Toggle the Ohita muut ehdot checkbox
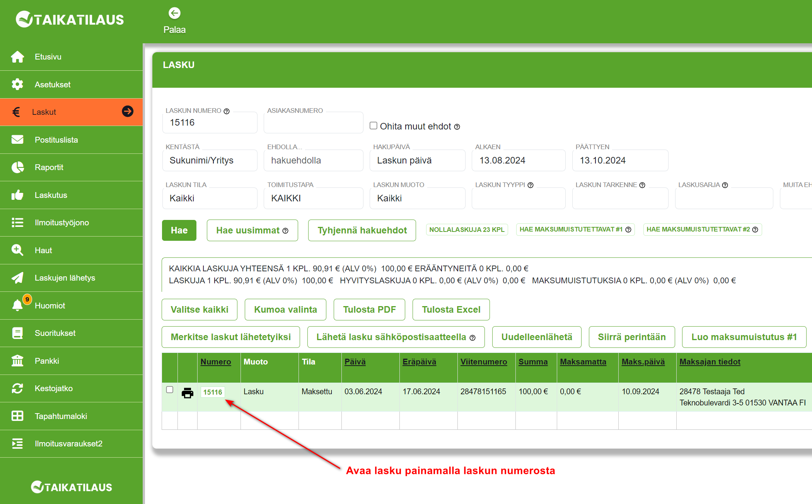Screen dimensions: 812x504 pyautogui.click(x=374, y=126)
